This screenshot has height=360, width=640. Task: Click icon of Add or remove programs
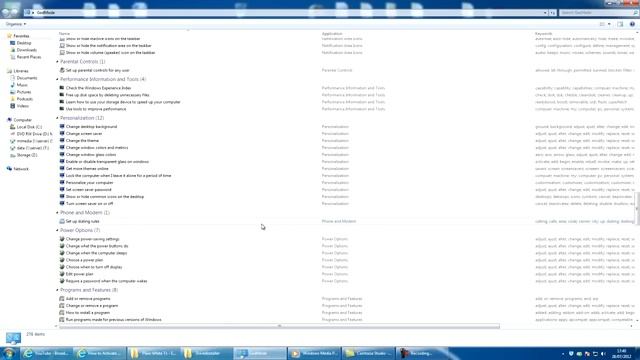[x=62, y=298]
